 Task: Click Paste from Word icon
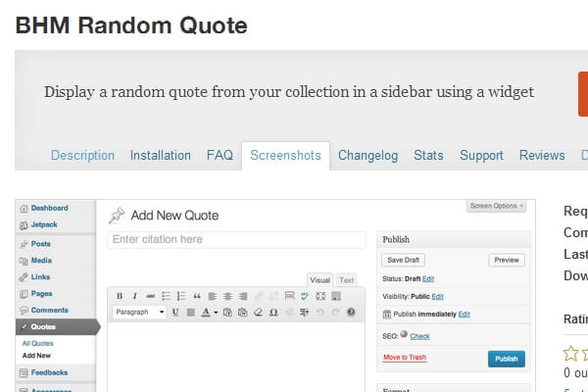point(243,312)
